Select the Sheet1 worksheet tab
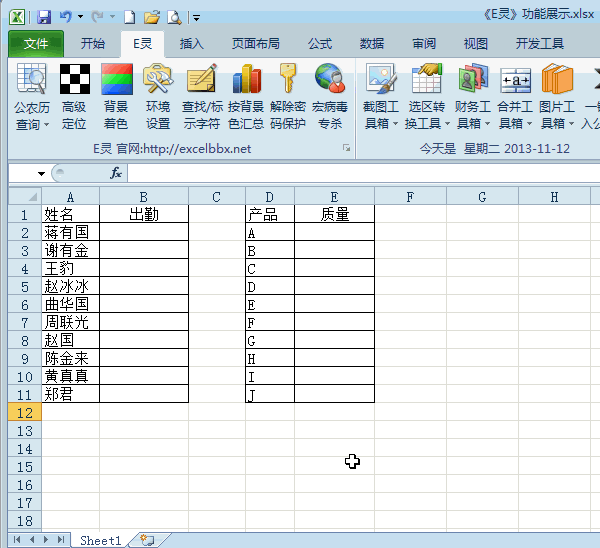The height and width of the screenshot is (548, 600). 100,540
